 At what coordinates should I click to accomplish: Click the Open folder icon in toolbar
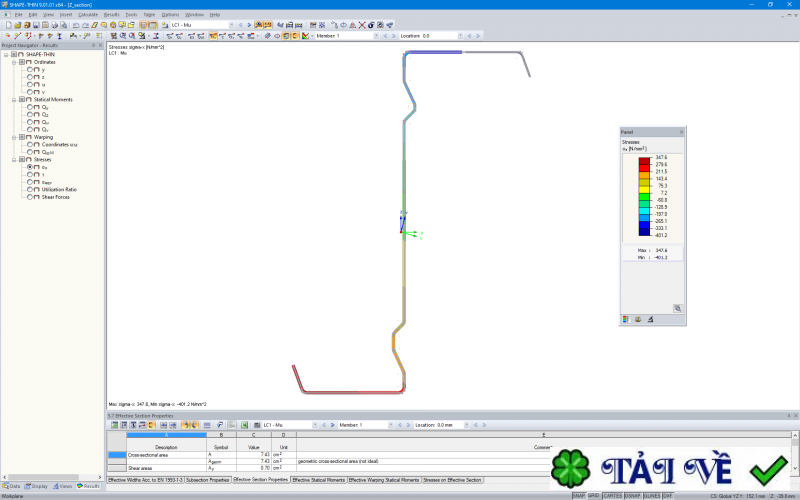click(18, 25)
